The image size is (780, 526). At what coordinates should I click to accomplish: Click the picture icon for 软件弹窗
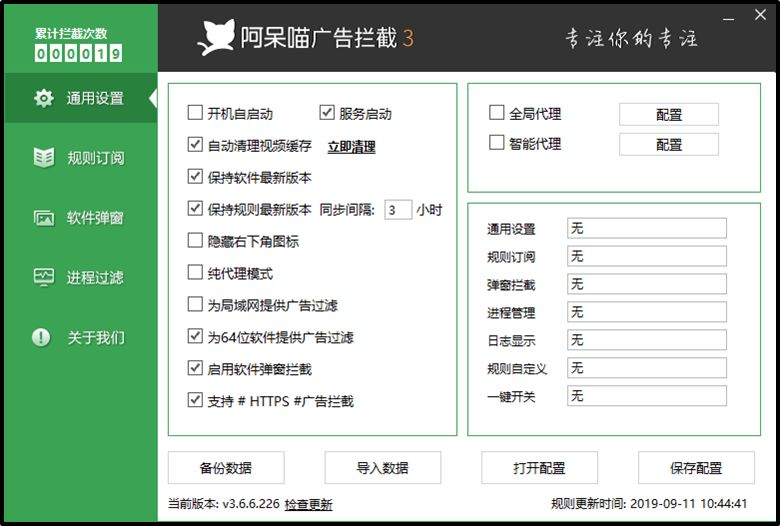pyautogui.click(x=44, y=218)
